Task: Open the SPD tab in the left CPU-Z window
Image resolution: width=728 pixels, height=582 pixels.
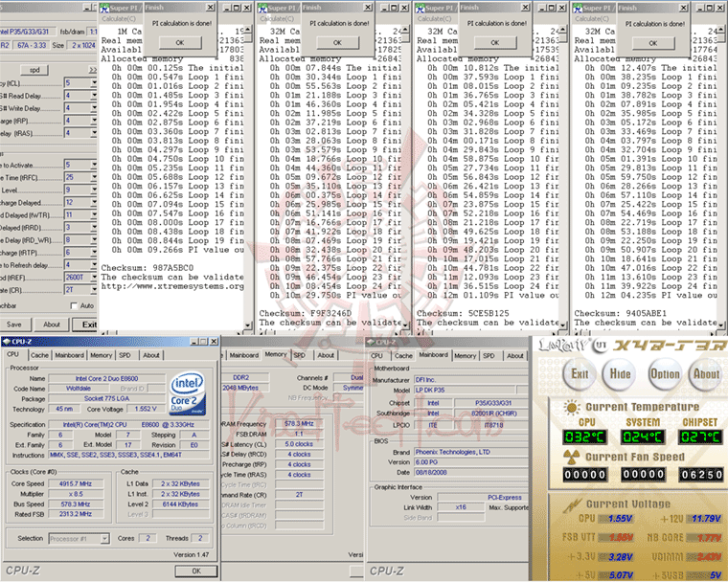Action: tap(125, 355)
